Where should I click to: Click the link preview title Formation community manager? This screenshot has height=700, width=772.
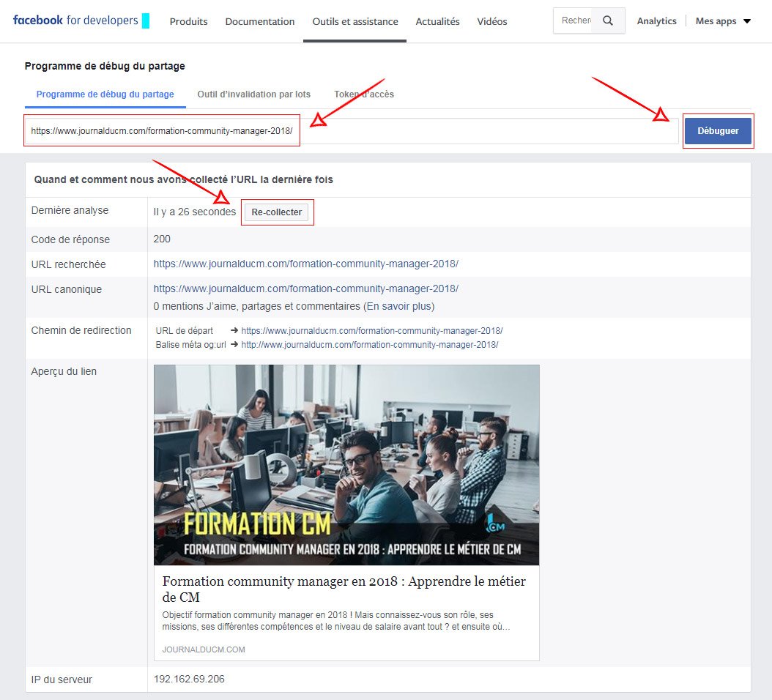pos(344,589)
